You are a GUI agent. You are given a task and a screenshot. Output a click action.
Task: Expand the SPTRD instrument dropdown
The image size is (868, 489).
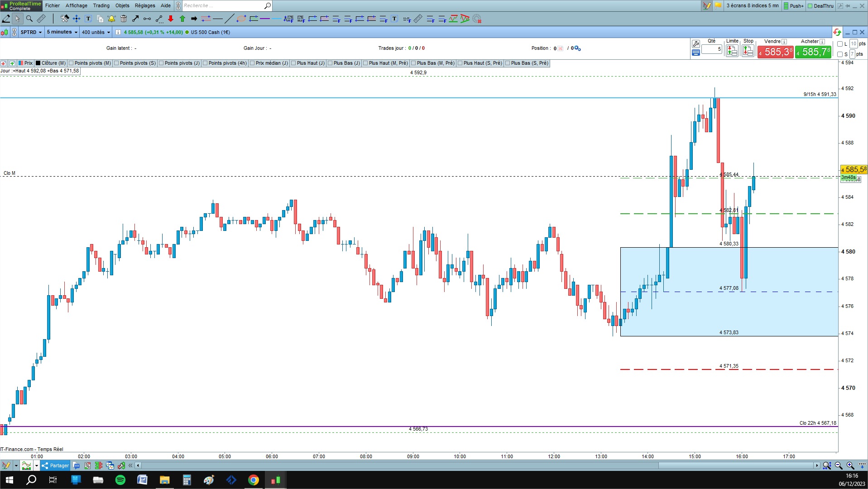coord(31,32)
